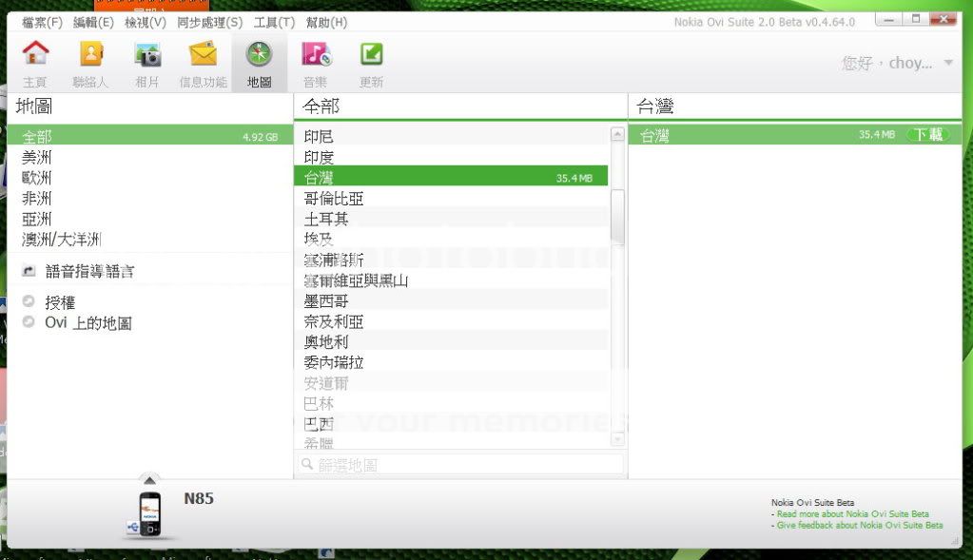Screen dimensions: 973x560
Task: Click the 語音指導語言 arrow icon
Action: (29, 271)
